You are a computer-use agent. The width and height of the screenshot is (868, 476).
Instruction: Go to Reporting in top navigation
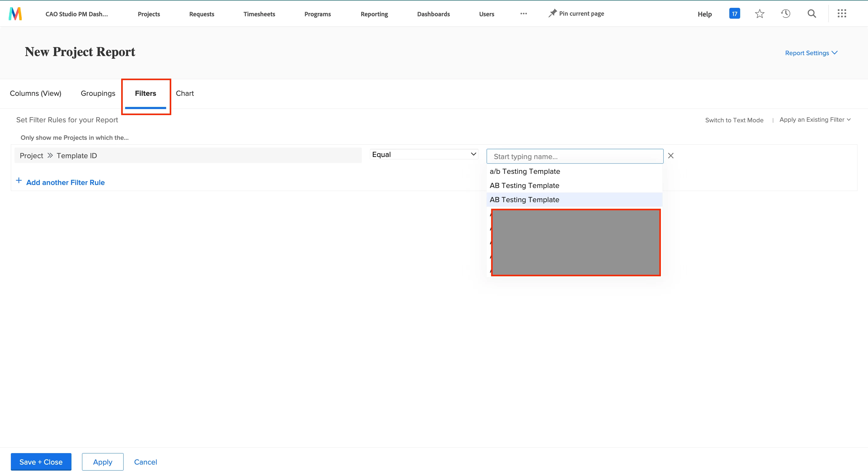pyautogui.click(x=374, y=14)
